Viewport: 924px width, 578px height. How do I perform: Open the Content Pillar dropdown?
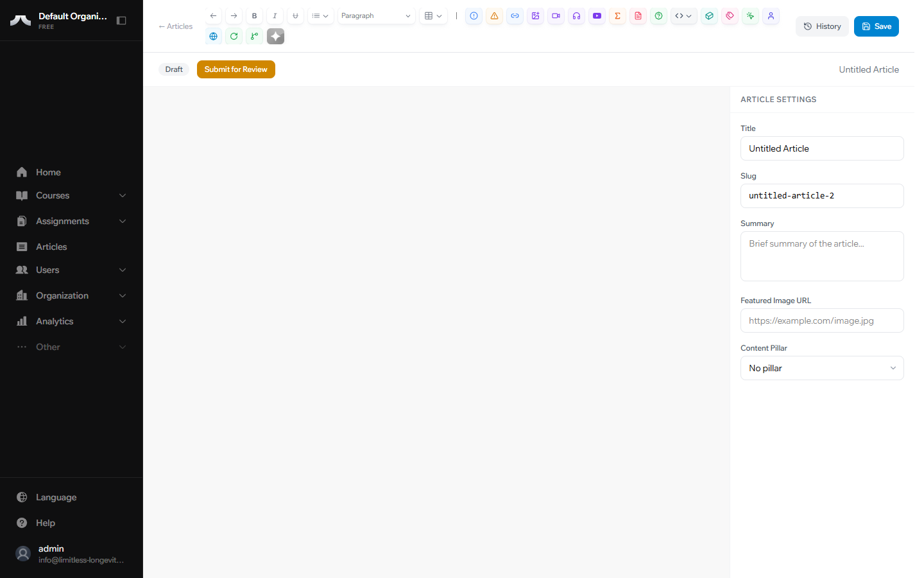tap(821, 368)
